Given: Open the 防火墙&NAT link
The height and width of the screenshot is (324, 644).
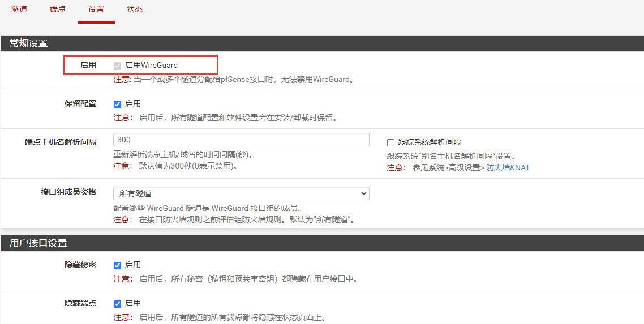Looking at the screenshot, I should (x=508, y=167).
